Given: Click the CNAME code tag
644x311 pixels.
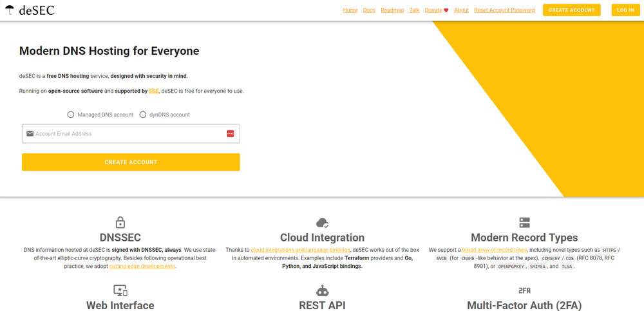Looking at the screenshot, I should 468,258.
